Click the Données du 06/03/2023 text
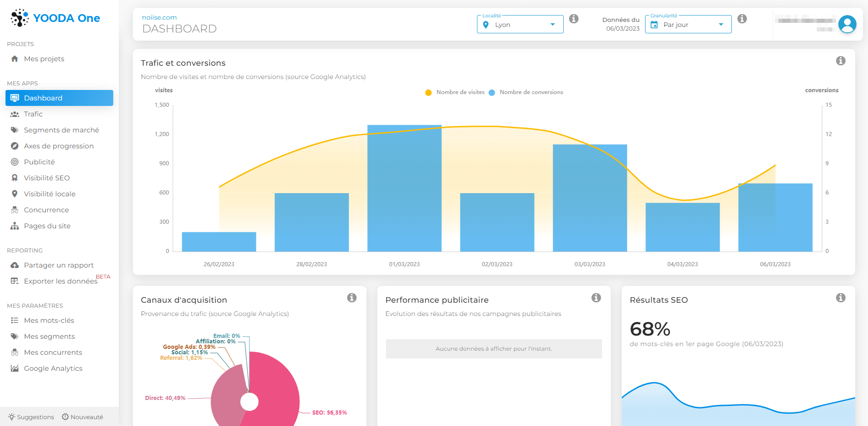This screenshot has height=426, width=868. coord(621,24)
